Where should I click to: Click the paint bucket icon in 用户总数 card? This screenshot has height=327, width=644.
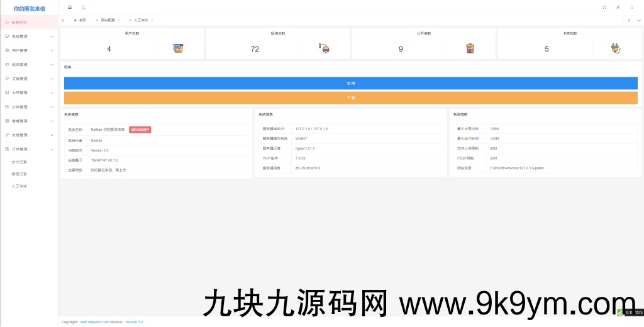point(178,48)
